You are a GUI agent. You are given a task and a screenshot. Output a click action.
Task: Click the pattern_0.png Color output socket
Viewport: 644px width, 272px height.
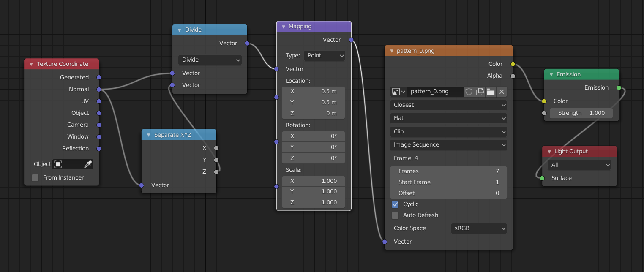click(x=513, y=64)
